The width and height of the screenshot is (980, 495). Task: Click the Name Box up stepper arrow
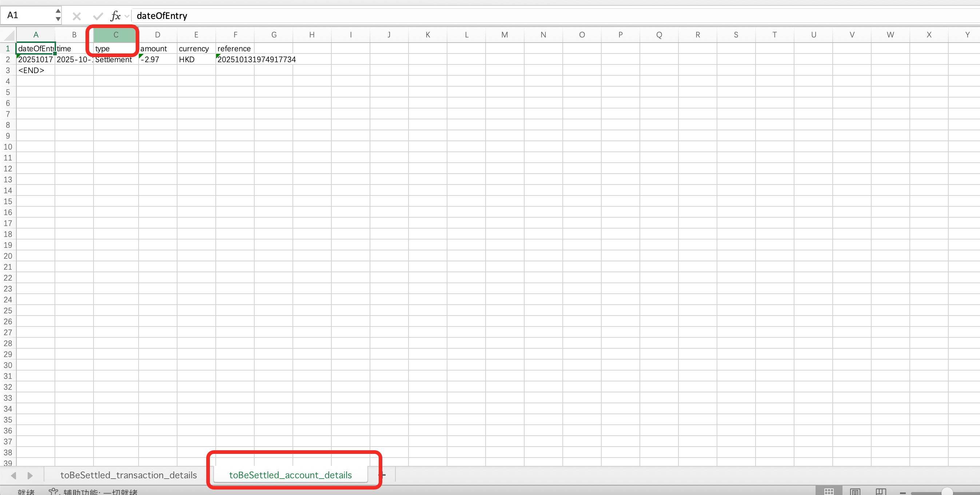click(x=58, y=11)
